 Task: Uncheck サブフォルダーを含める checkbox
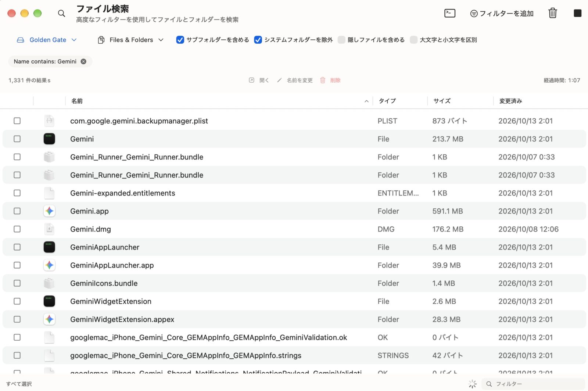pyautogui.click(x=180, y=40)
